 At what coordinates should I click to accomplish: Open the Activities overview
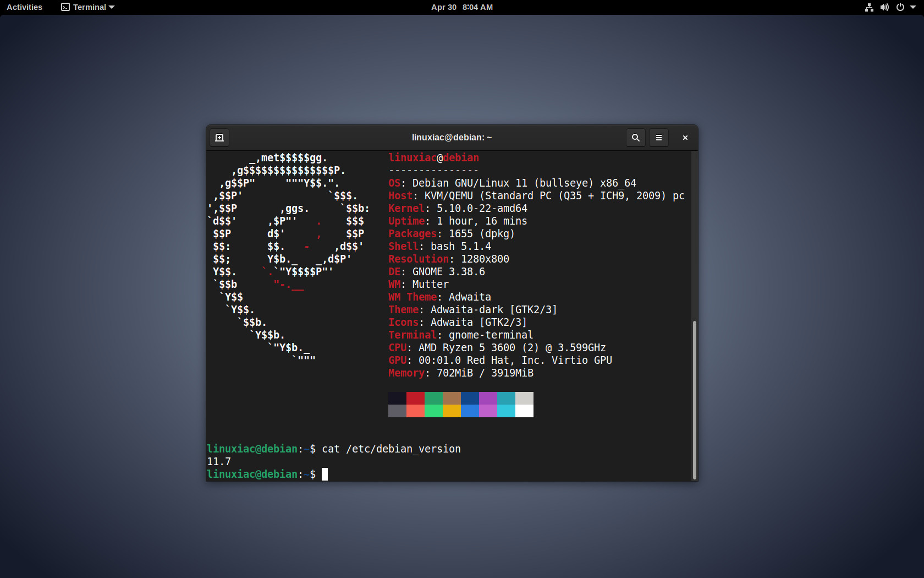point(24,7)
